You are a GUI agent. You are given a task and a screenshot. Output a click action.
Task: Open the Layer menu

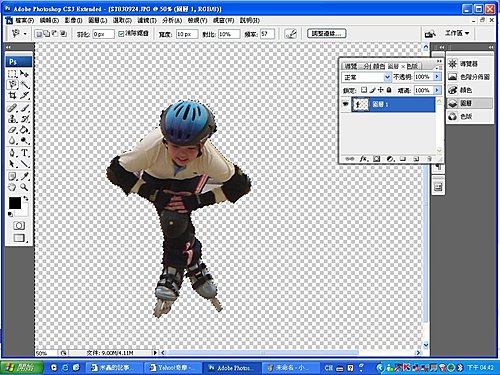[x=98, y=20]
